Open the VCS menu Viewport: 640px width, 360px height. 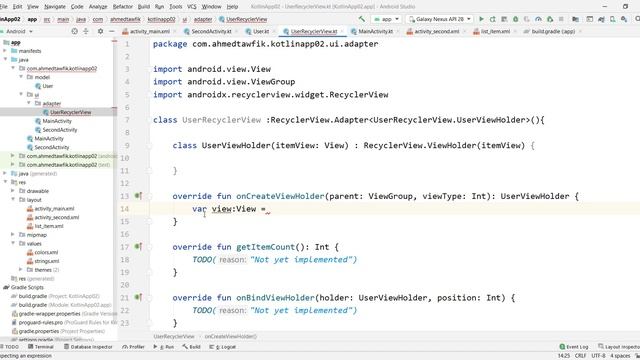click(x=191, y=7)
